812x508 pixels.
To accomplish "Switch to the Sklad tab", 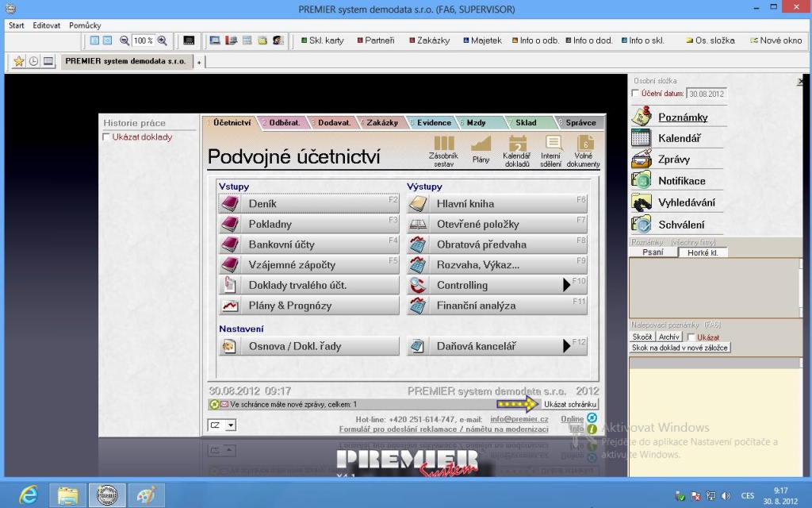I will 526,123.
